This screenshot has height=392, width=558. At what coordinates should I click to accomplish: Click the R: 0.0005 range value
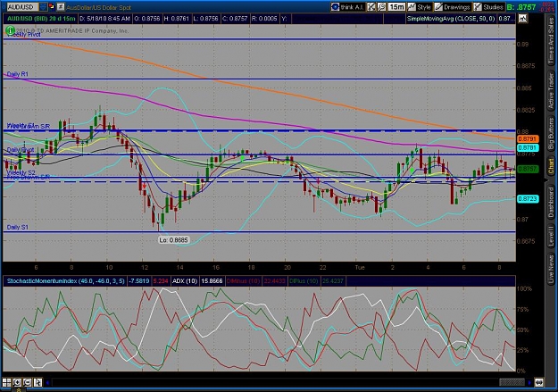pyautogui.click(x=264, y=19)
